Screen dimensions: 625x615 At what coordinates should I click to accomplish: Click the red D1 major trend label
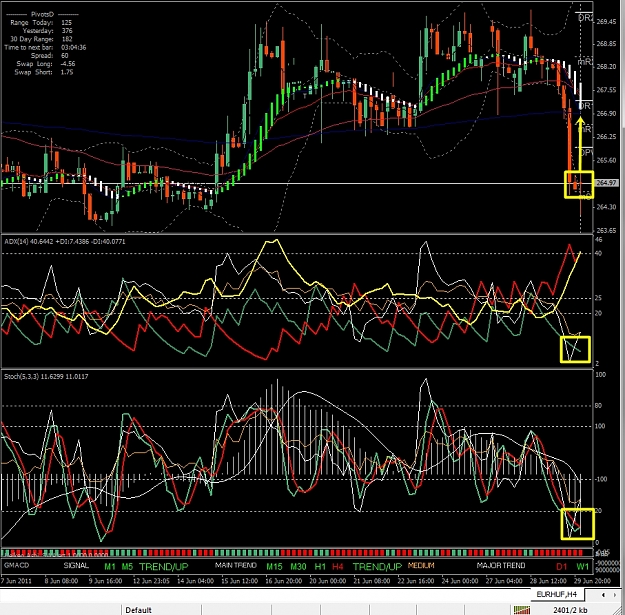pos(562,566)
